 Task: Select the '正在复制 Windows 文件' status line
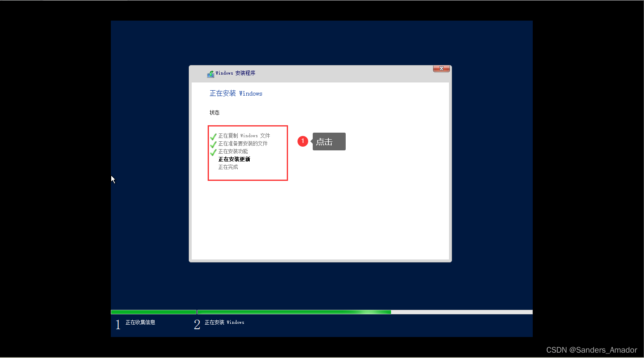click(244, 136)
